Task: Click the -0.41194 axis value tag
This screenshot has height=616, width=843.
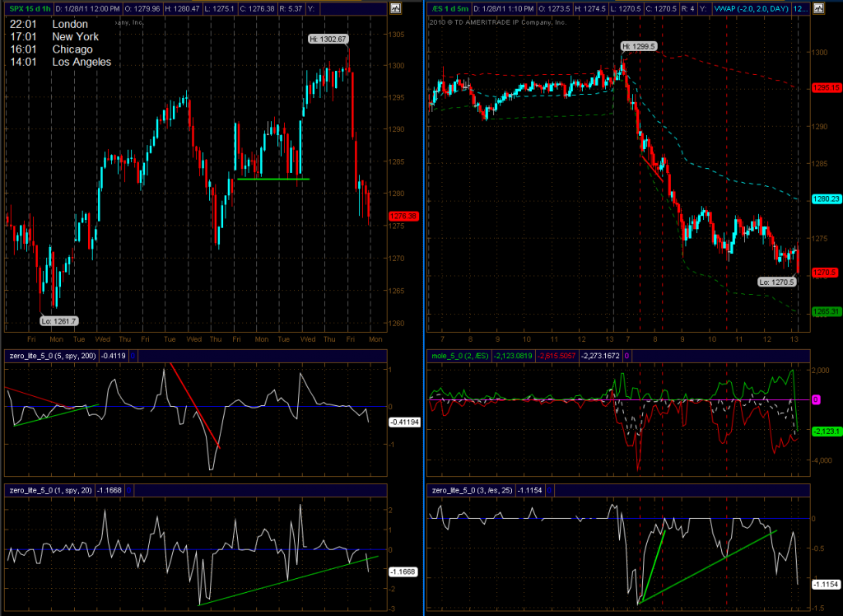Action: pos(403,422)
